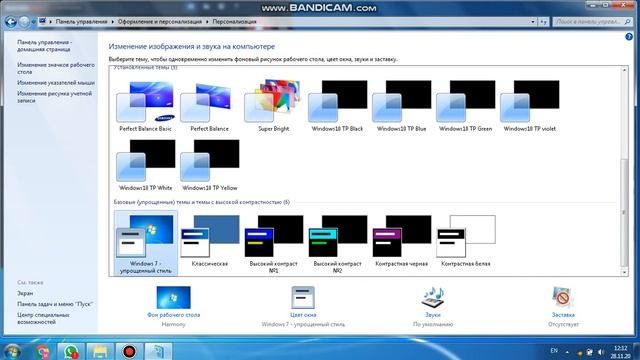This screenshot has width=640, height=360.
Task: Select the Perfect Balance theme
Action: click(209, 106)
